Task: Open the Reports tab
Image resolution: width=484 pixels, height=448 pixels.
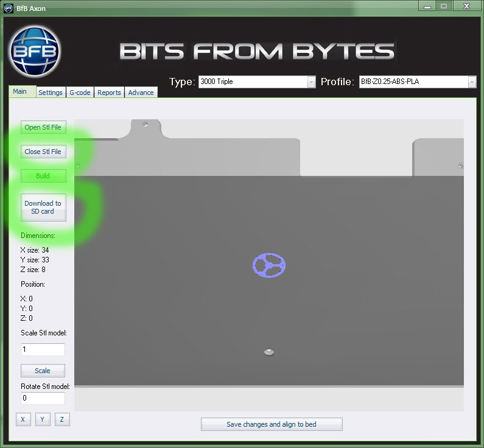Action: 109,93
